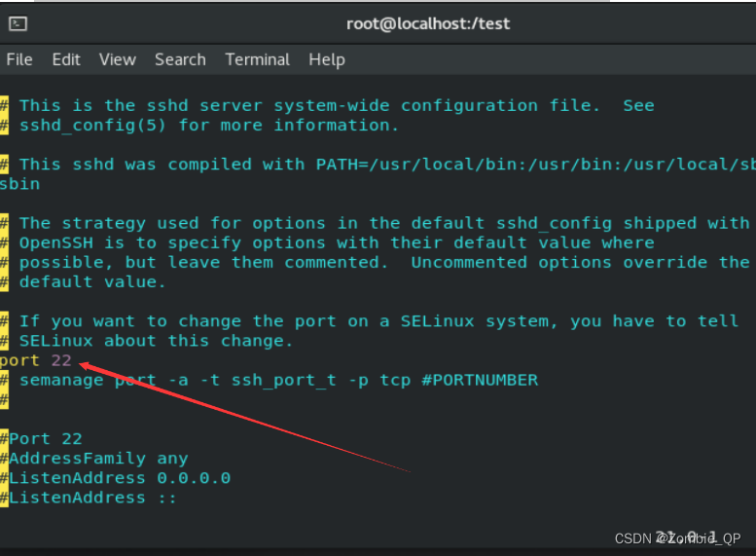
Task: Click the '#ListenAddress 0.0.0.0' line
Action: coord(115,478)
